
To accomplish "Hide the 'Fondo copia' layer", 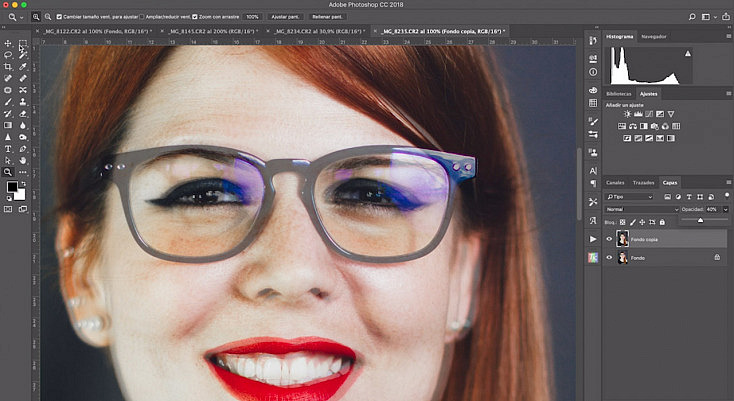I will tap(609, 239).
